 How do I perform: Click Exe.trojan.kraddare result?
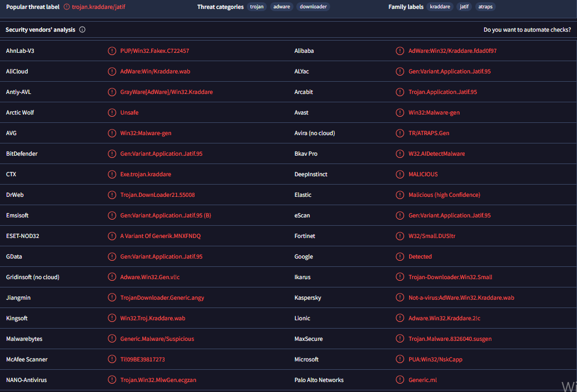coord(146,175)
